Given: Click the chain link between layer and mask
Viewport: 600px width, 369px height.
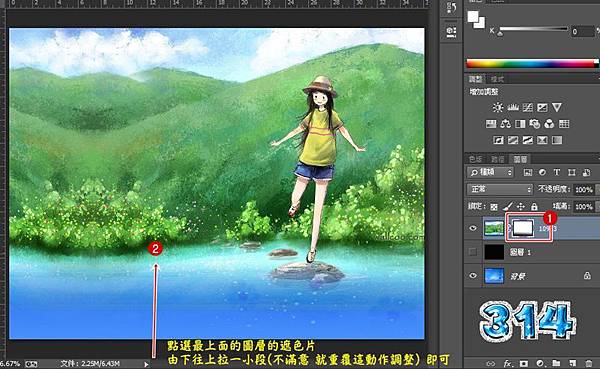Looking at the screenshot, I should point(509,228).
